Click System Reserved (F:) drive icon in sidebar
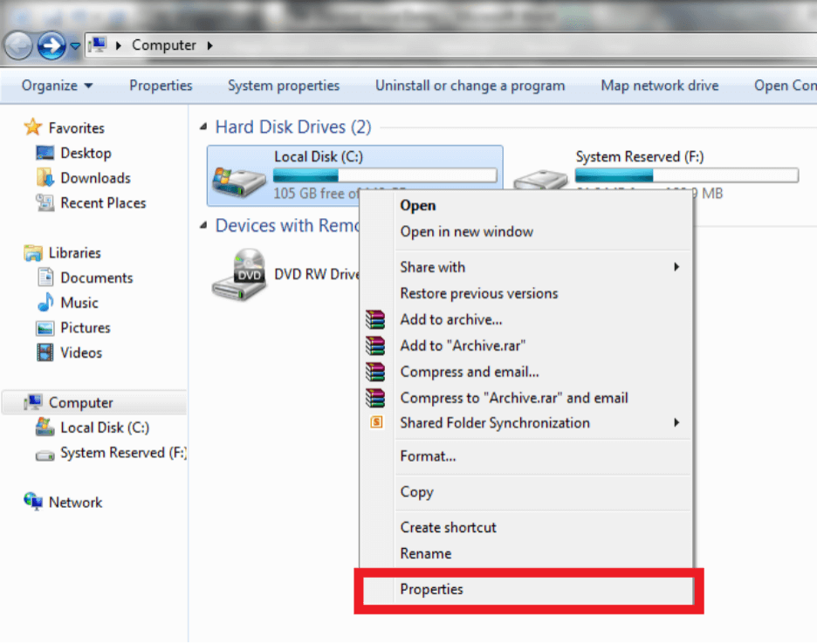Viewport: 817px width, 644px height. point(45,456)
